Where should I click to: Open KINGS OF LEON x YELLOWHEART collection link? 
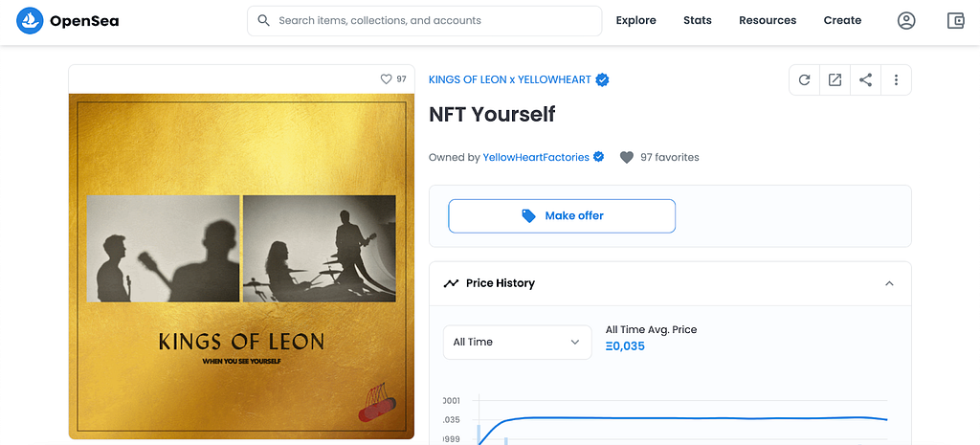(510, 80)
